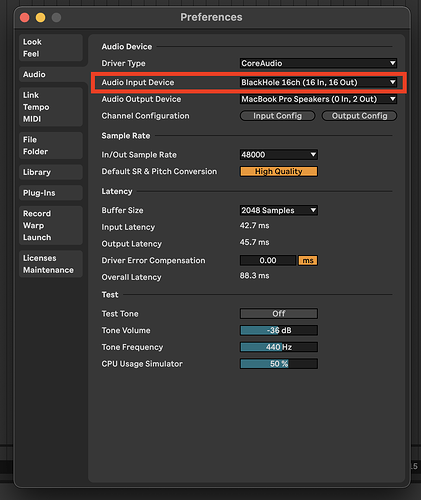Adjust the CPU Usage Simulator slider
421x500 pixels.
point(279,364)
